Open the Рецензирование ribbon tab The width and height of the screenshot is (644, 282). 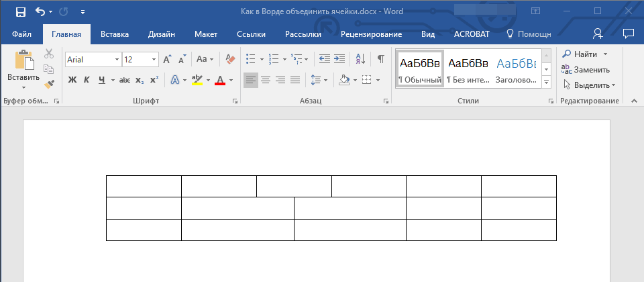(371, 34)
